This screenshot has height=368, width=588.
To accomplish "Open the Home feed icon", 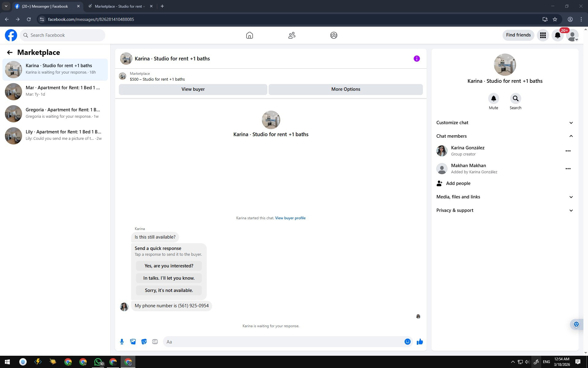I will [250, 35].
